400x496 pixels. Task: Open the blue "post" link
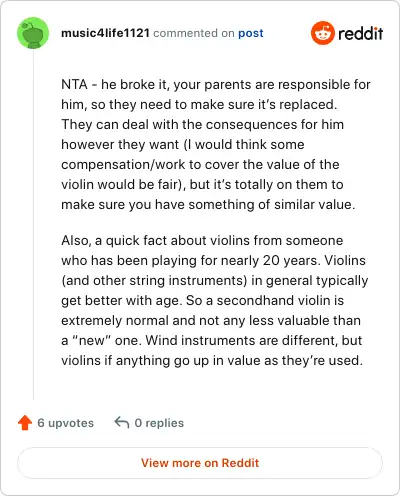tap(251, 33)
